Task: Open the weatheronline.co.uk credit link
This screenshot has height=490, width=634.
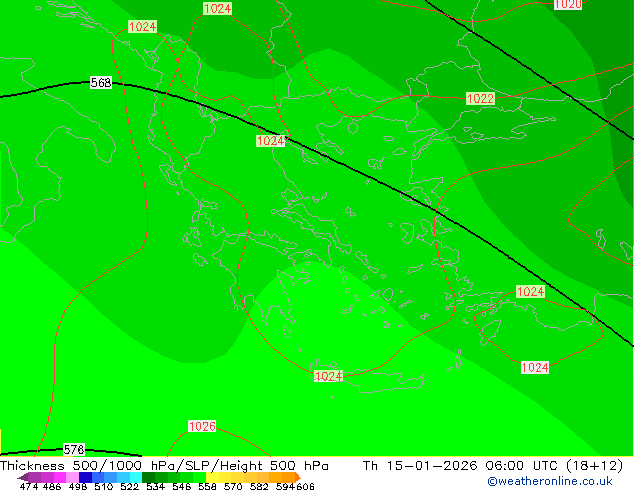Action: (x=550, y=481)
